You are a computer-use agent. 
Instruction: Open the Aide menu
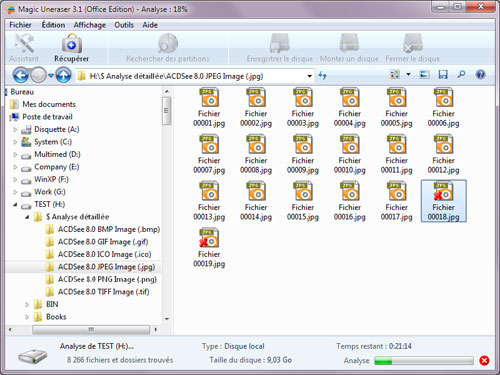[150, 25]
